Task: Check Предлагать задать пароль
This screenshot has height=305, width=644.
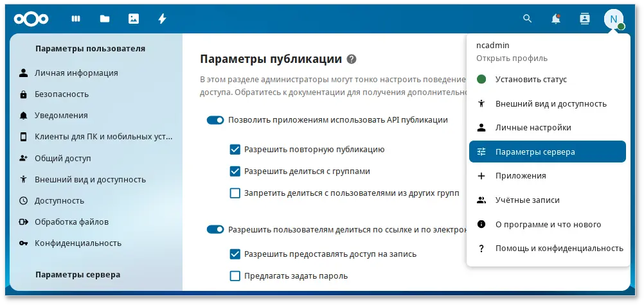Action: coord(235,276)
